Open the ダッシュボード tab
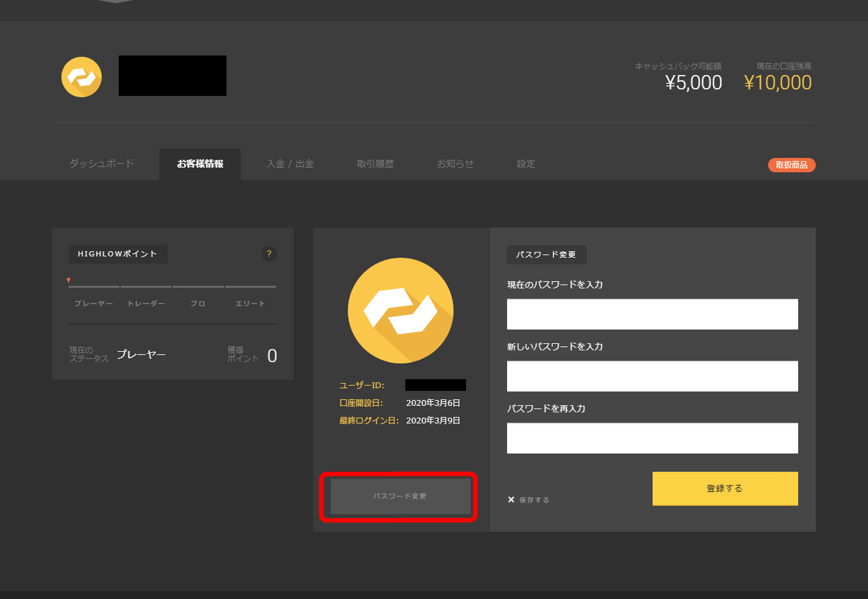This screenshot has height=599, width=868. [x=102, y=164]
